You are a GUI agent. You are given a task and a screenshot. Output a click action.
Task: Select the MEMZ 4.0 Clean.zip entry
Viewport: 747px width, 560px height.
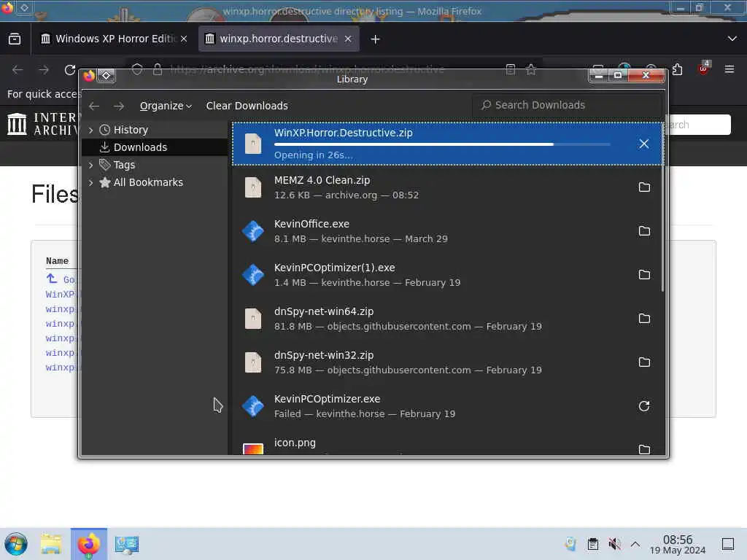[448, 187]
